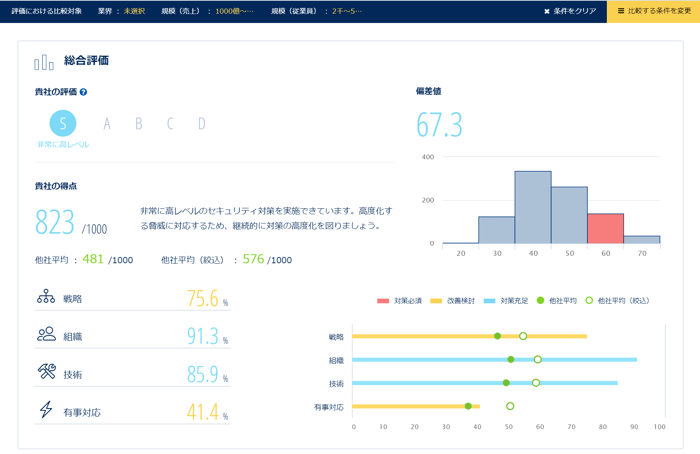The width and height of the screenshot is (700, 454).
Task: Toggle the 対策必須 legend entry
Action: coord(402,300)
